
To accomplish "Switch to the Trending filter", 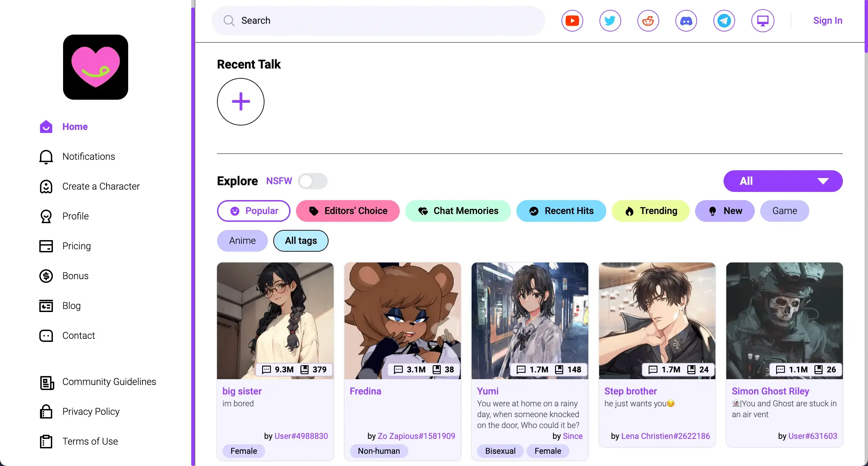I will click(x=650, y=211).
